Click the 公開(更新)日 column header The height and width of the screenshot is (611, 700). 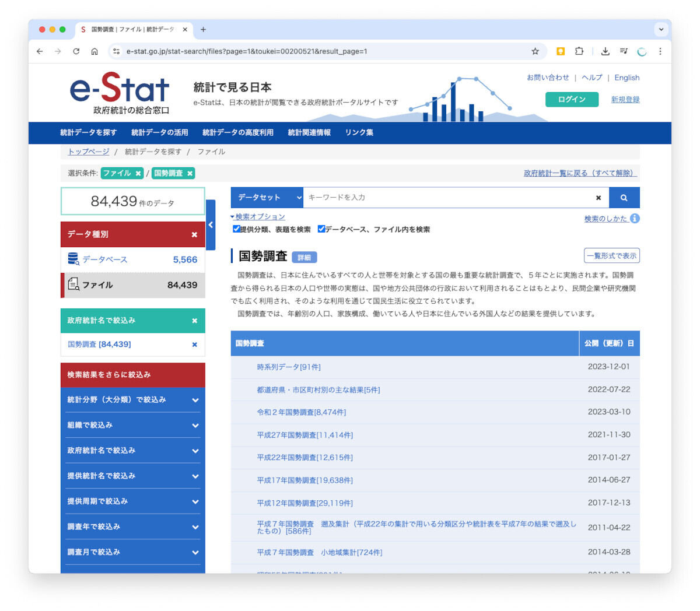pos(610,343)
